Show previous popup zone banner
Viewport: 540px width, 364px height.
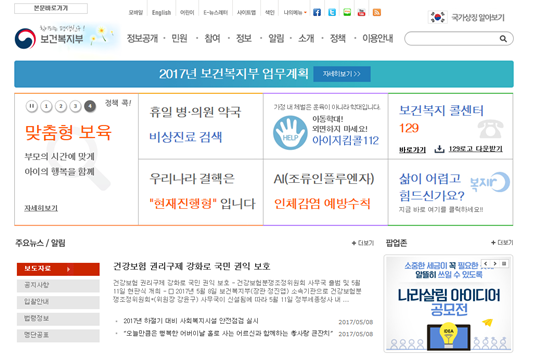[486, 263]
